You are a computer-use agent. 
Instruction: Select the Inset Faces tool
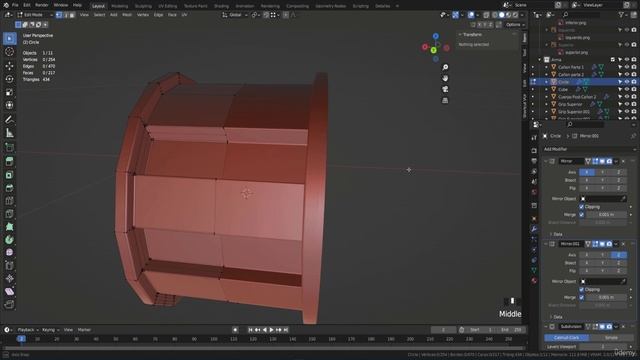(9, 175)
